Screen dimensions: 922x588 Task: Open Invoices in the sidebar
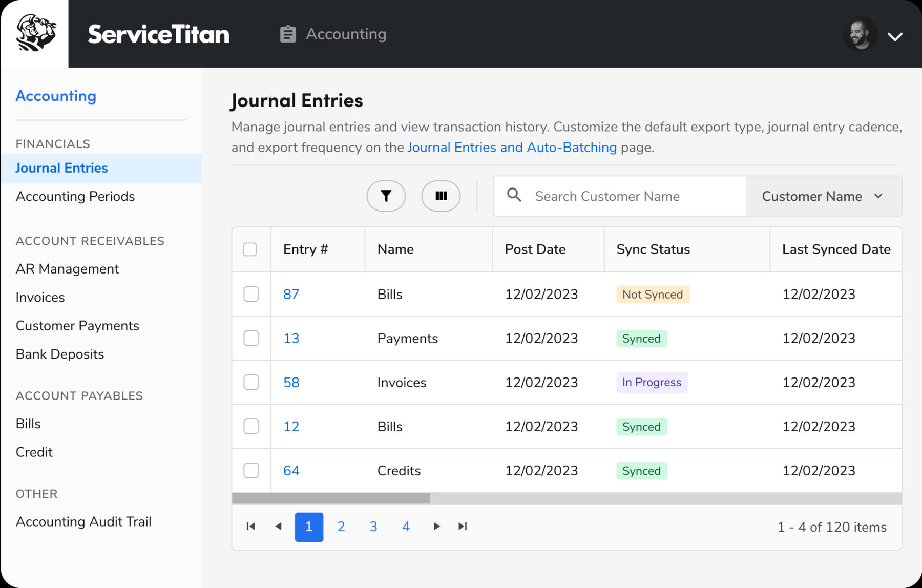(40, 298)
